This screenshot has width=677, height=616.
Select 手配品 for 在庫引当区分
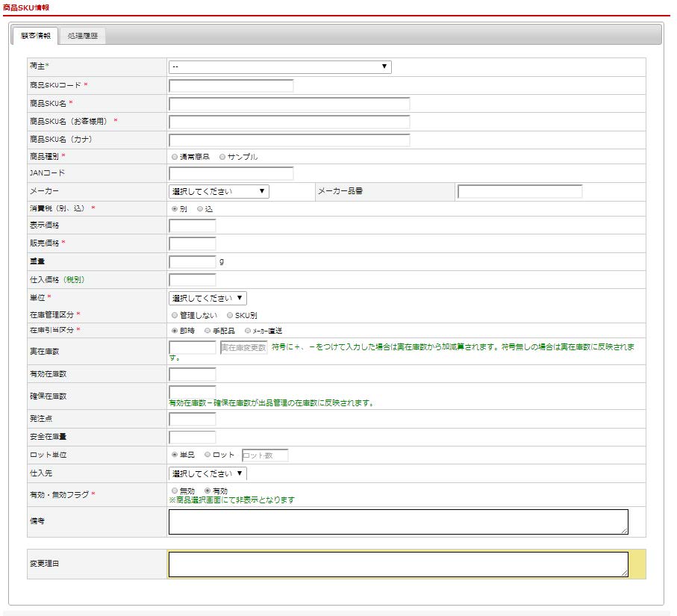coord(207,331)
